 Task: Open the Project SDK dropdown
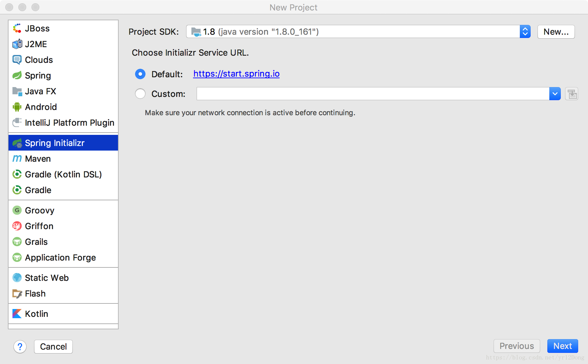point(358,32)
